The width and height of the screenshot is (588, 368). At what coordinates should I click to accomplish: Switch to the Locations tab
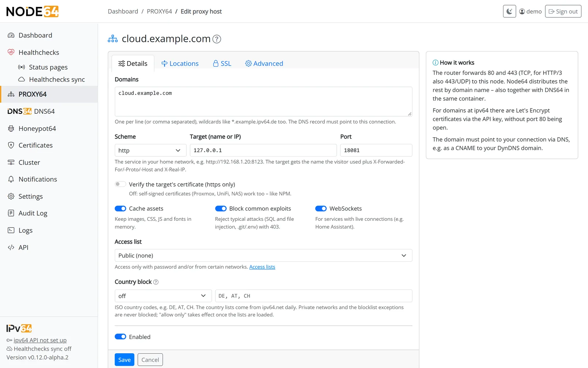pyautogui.click(x=180, y=64)
